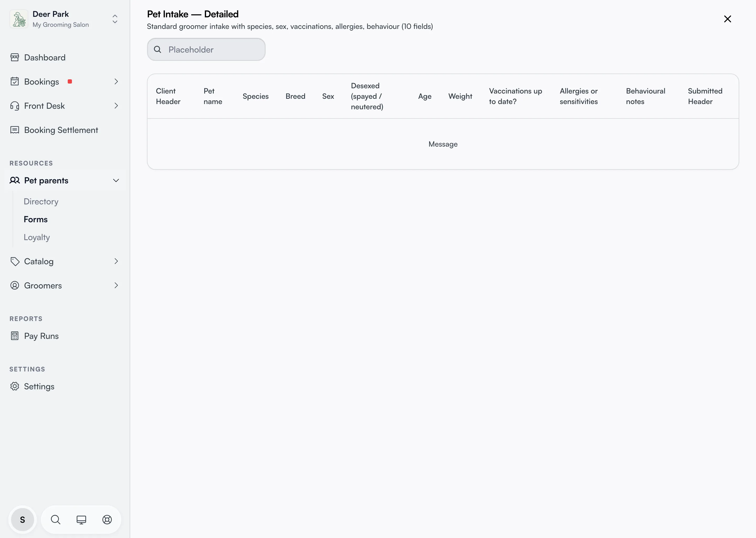Screen dimensions: 756x538
Task: Click the search field magnifier icon
Action: (x=157, y=49)
